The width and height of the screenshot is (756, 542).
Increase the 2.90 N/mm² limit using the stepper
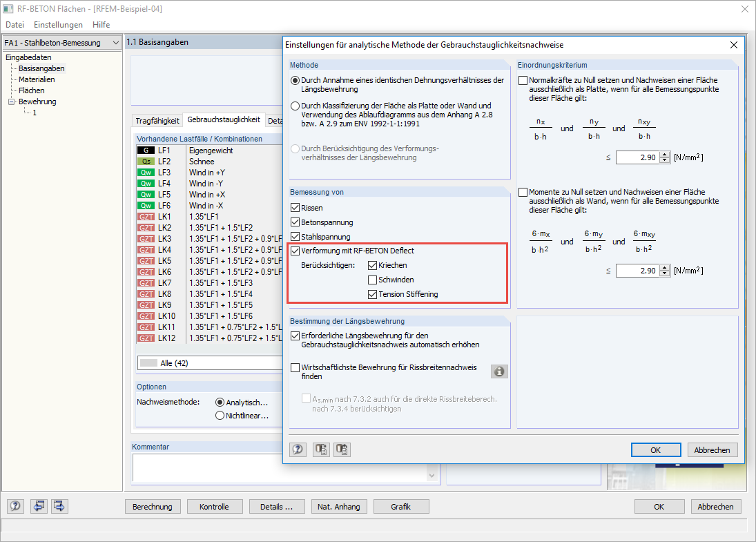(x=663, y=154)
